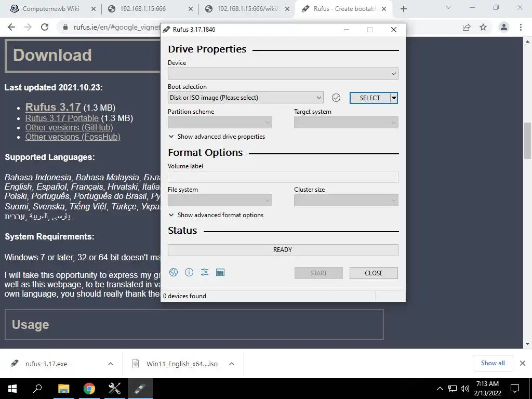Open Rufus application settings sliders icon
This screenshot has height=399, width=532.
(x=205, y=272)
